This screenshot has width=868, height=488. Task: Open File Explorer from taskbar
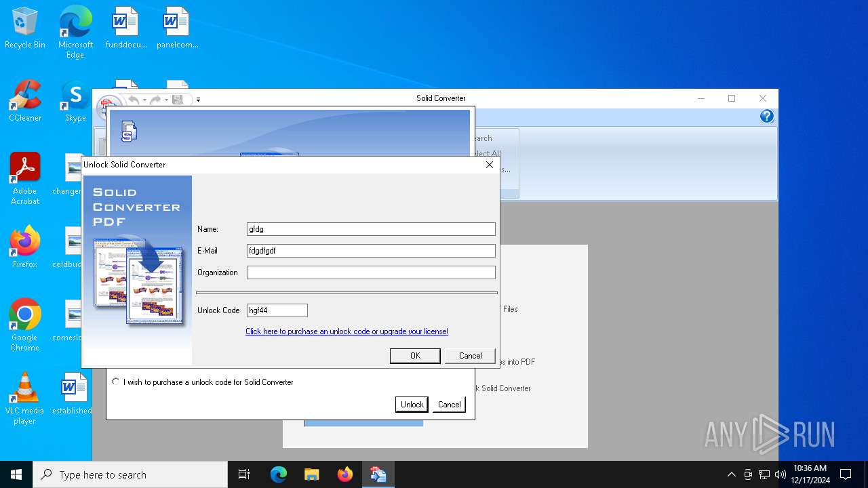tap(312, 474)
